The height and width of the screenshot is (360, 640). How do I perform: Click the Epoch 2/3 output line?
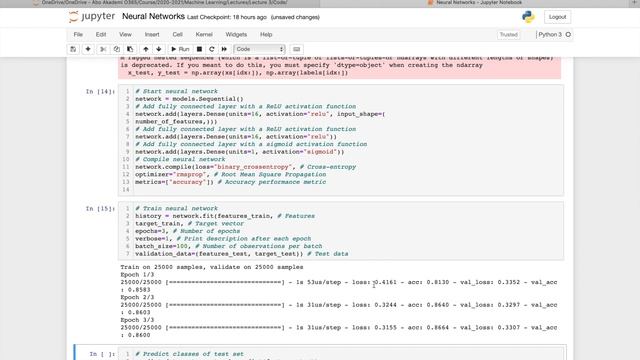pos(137,297)
